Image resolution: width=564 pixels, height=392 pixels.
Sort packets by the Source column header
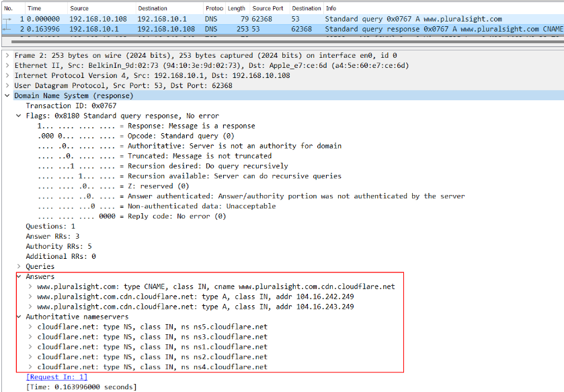point(101,8)
